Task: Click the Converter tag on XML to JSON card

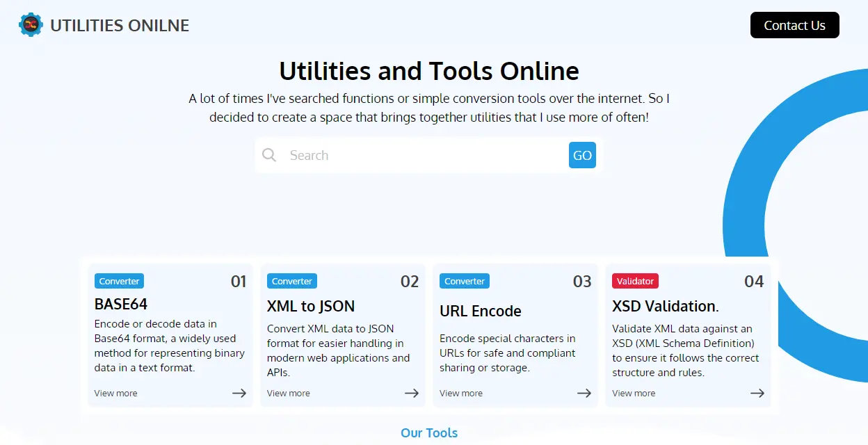Action: 292,281
